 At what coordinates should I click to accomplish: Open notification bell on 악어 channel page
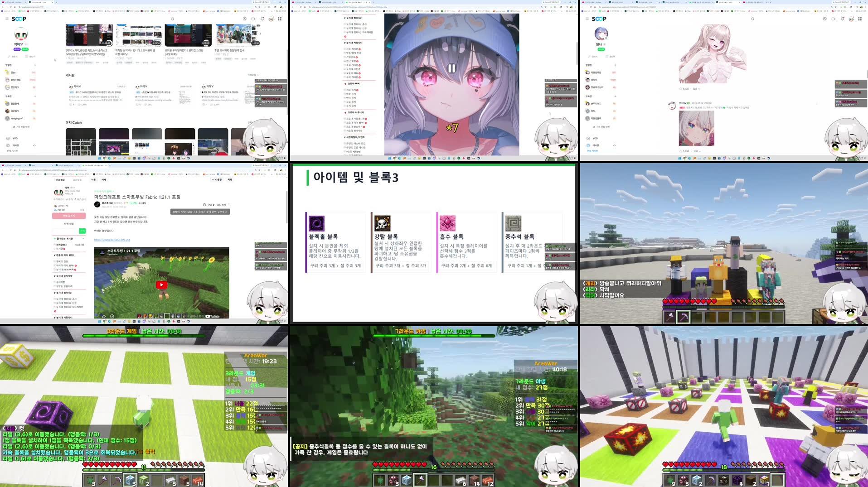coord(262,19)
